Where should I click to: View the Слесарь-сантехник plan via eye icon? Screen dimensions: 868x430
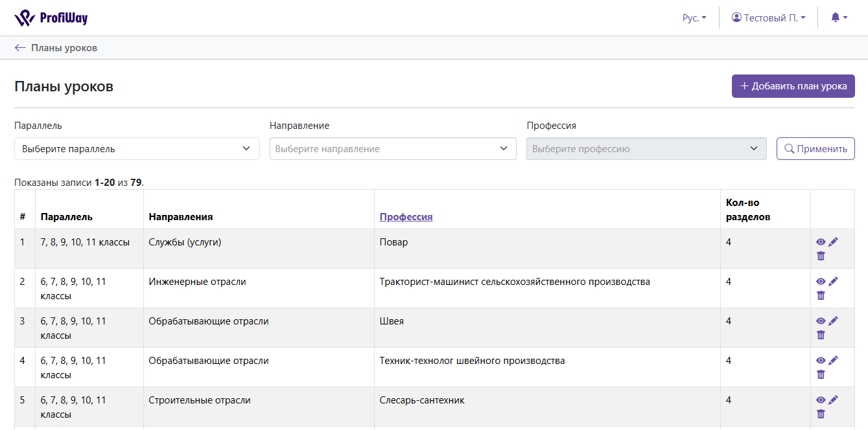[x=821, y=400]
